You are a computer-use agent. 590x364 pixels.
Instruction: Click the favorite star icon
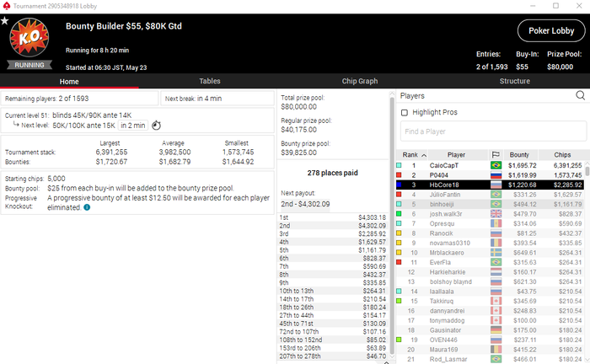coord(4,21)
